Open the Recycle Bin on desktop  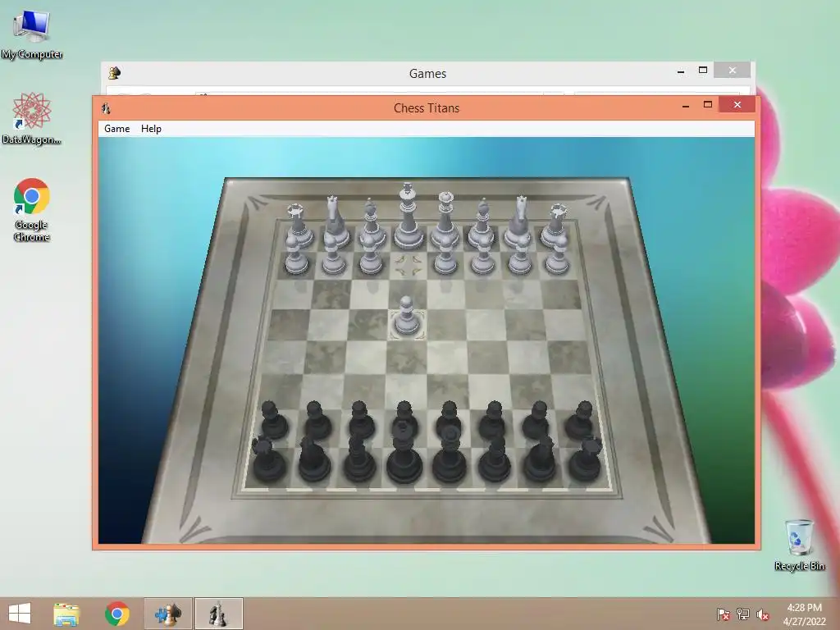click(799, 546)
